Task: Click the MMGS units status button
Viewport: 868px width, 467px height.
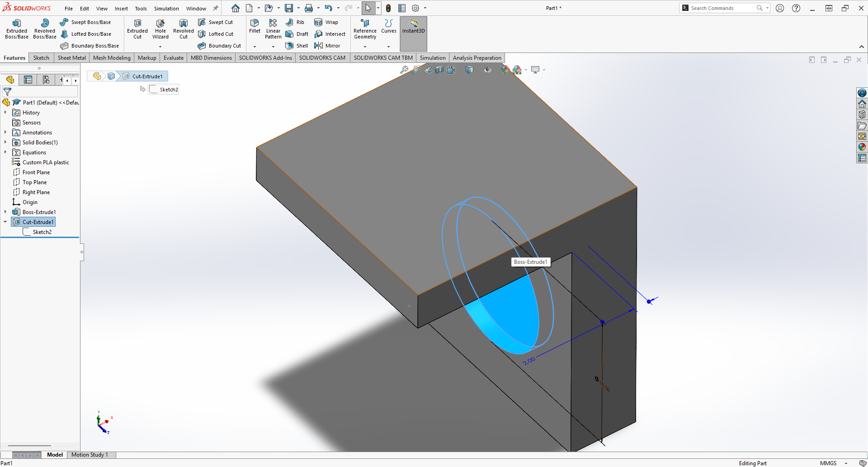Action: tap(828, 463)
